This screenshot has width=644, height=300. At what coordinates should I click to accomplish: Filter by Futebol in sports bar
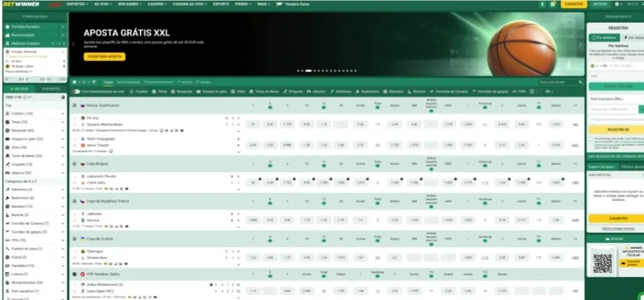[x=139, y=91]
